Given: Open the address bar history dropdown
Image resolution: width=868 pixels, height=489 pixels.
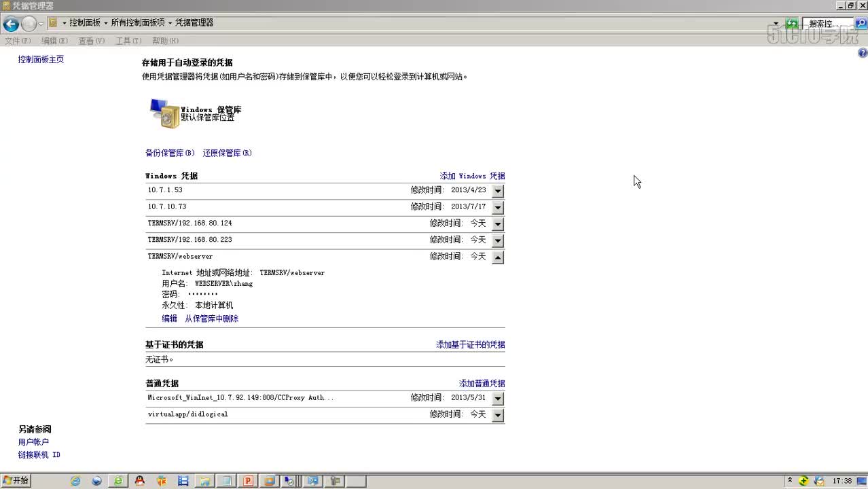Looking at the screenshot, I should (776, 24).
